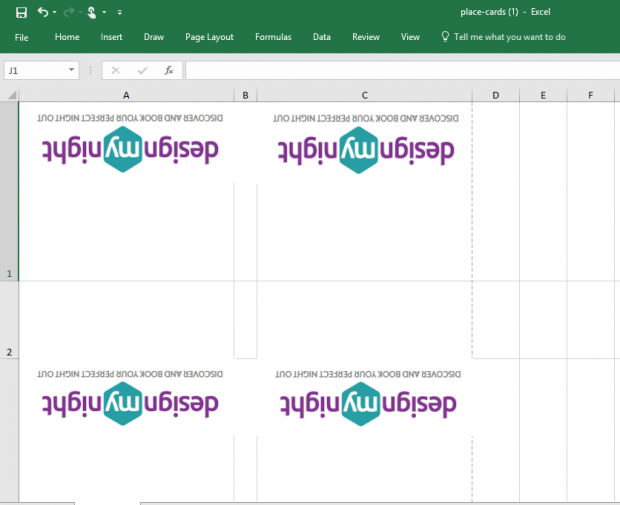Open Touch/Mouse mode dropdown arrow

[x=104, y=13]
